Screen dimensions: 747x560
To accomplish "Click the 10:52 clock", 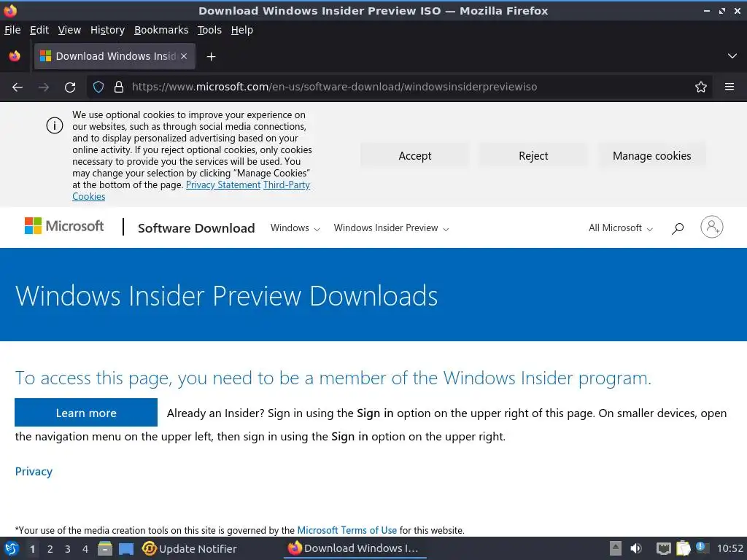I will pyautogui.click(x=729, y=548).
